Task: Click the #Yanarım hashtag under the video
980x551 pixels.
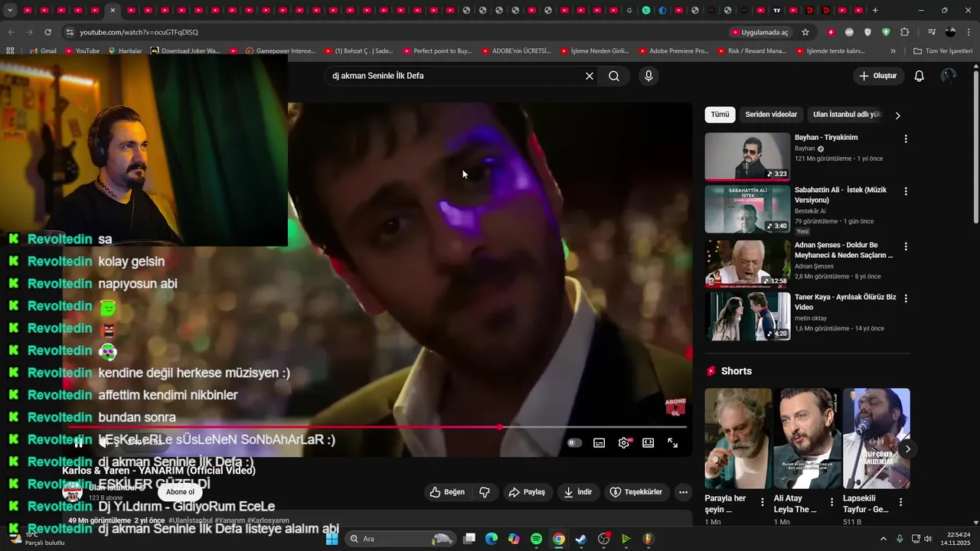Action: 230,520
